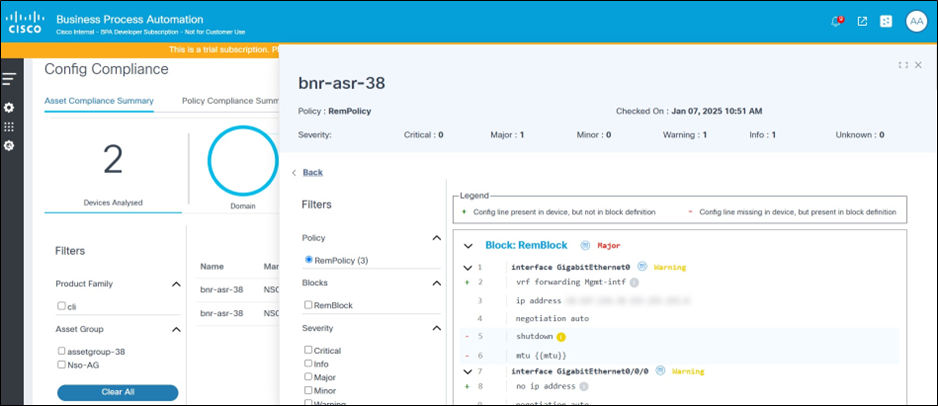
Task: Click the first bnr-asr-38 table row
Action: [239, 289]
